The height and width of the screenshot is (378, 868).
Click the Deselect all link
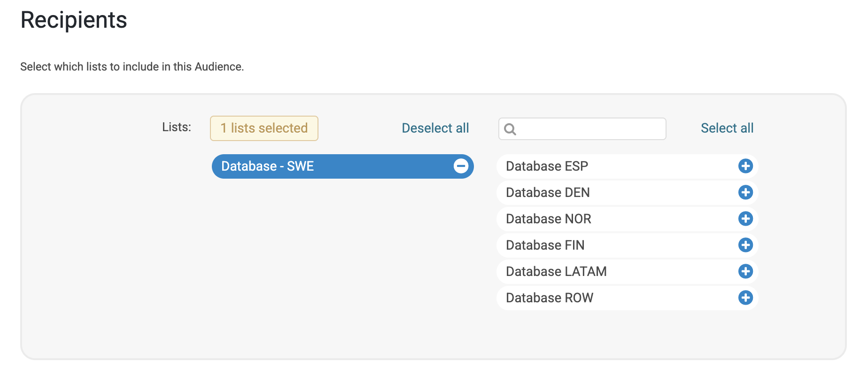435,128
